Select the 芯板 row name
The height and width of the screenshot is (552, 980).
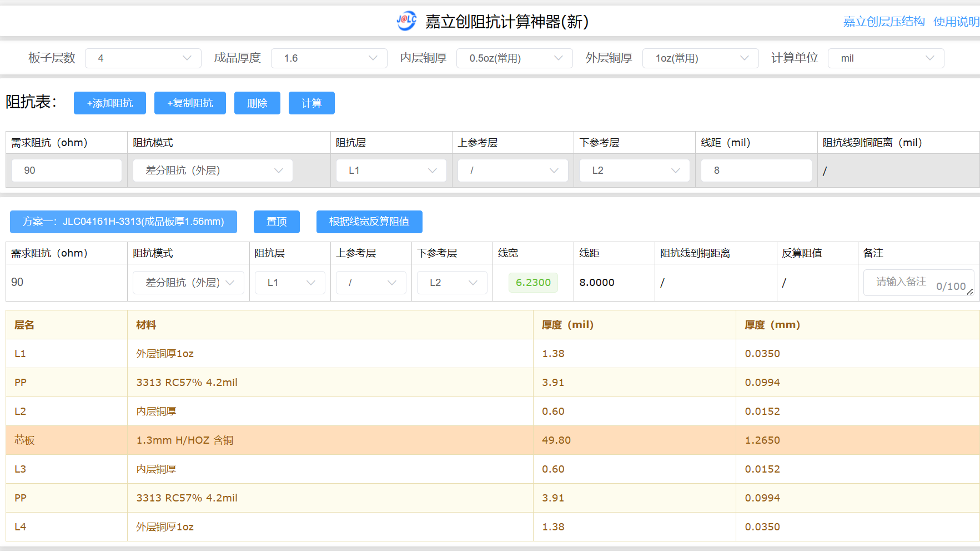24,440
